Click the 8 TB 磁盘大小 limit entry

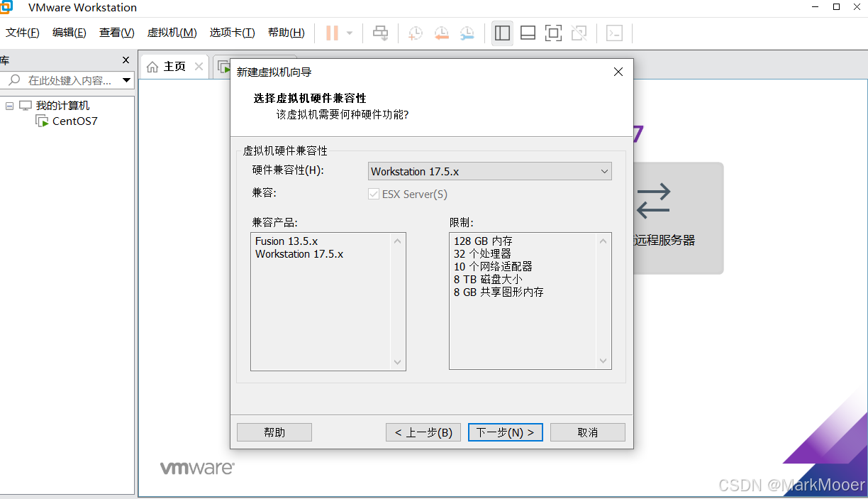click(488, 280)
